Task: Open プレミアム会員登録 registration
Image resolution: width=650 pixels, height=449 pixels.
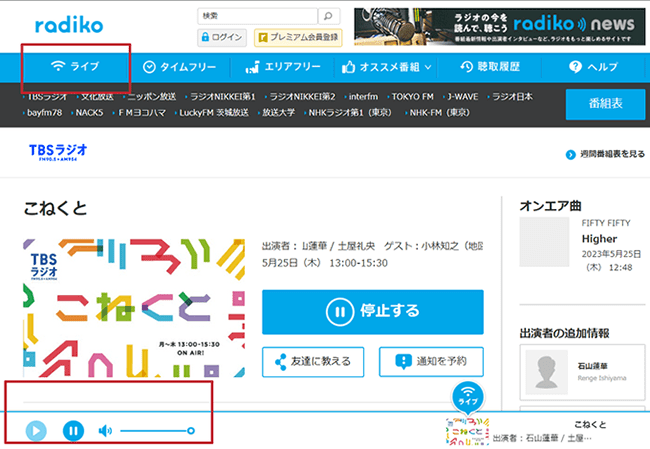Action: point(298,38)
